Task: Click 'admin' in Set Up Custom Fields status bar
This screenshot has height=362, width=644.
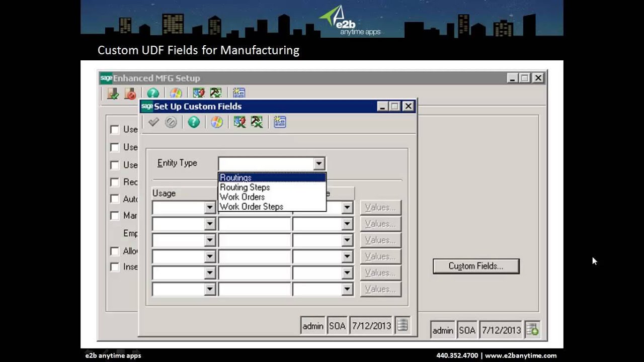Action: (x=312, y=326)
